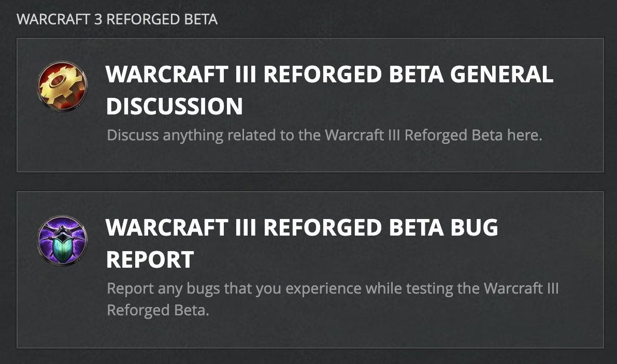This screenshot has height=364, width=617.
Task: Click the word REPORT in the second forum title
Action: tap(150, 259)
